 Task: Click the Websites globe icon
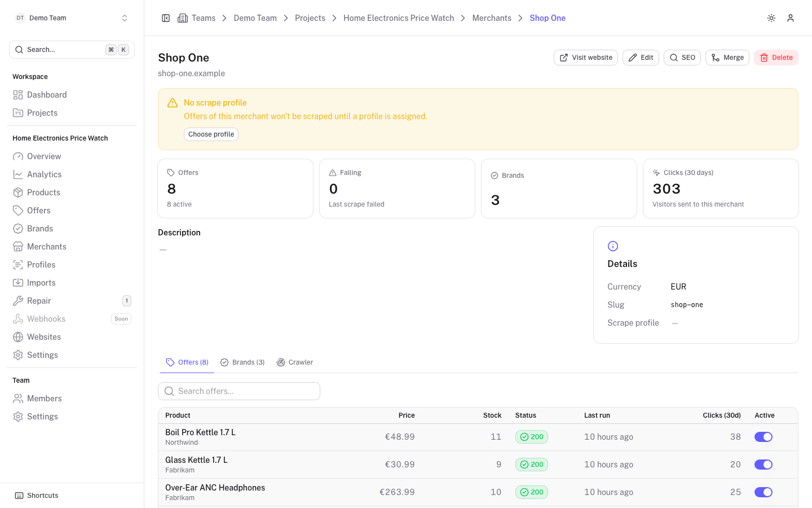[x=18, y=337]
